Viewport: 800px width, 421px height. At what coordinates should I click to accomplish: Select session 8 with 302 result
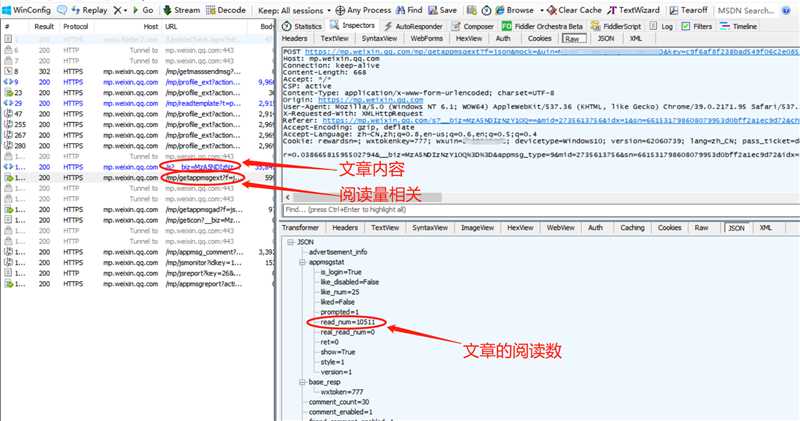tap(138, 71)
